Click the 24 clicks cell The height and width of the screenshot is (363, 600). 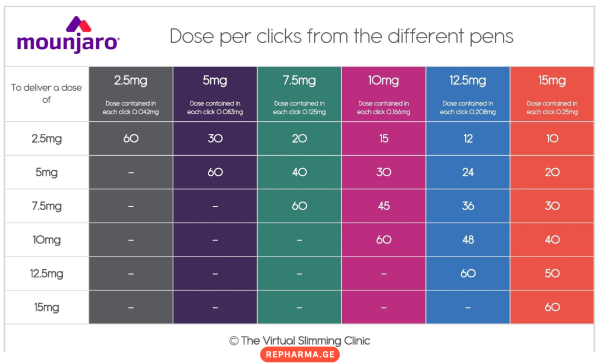click(x=468, y=173)
